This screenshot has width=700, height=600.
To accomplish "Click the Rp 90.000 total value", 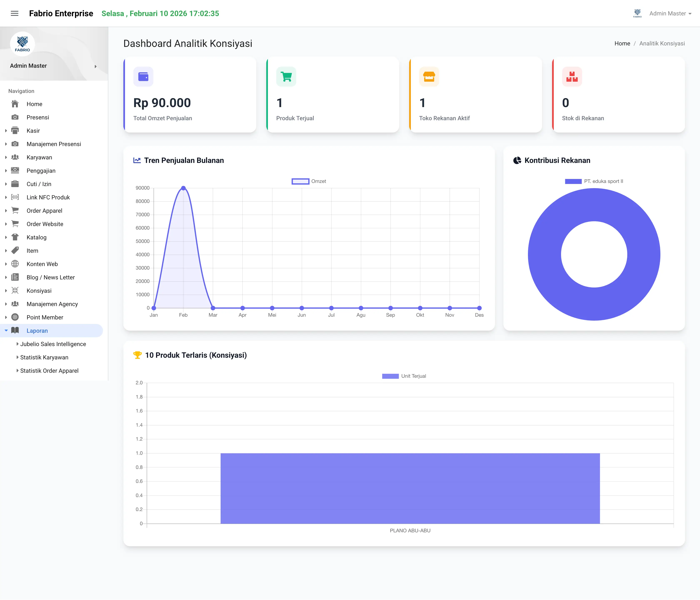I will click(162, 103).
